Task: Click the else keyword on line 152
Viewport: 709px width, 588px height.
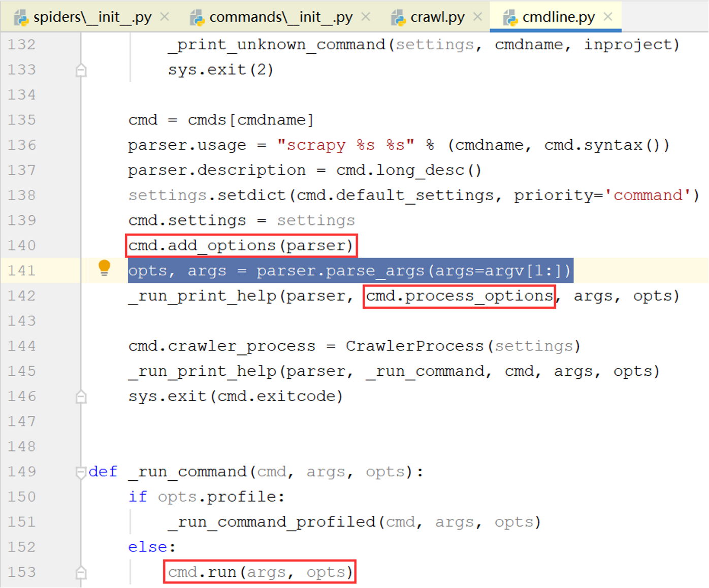Action: pyautogui.click(x=148, y=547)
